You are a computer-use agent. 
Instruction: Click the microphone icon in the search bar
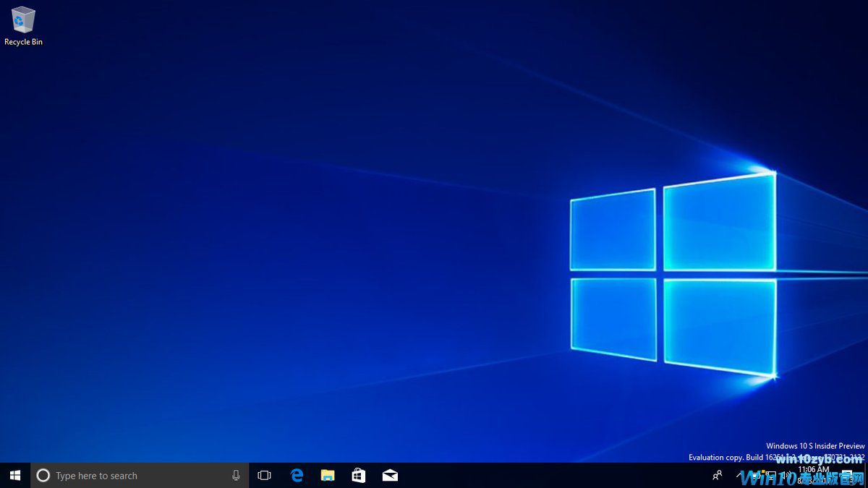coord(237,475)
